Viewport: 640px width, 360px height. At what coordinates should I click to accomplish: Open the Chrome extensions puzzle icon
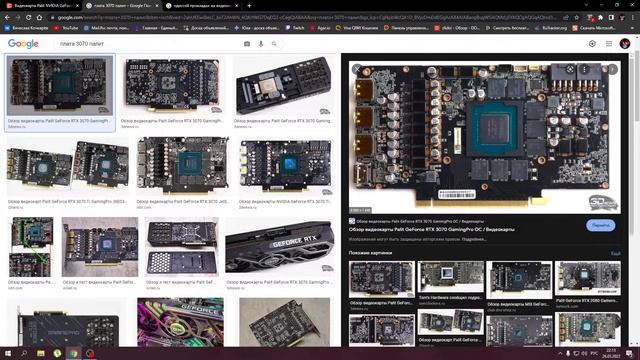600,18
